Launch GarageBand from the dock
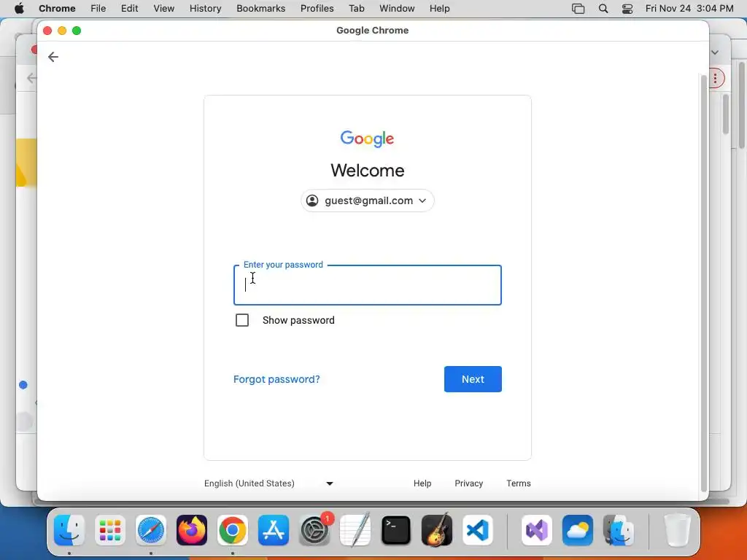Screen dimensions: 747x560 (x=437, y=530)
